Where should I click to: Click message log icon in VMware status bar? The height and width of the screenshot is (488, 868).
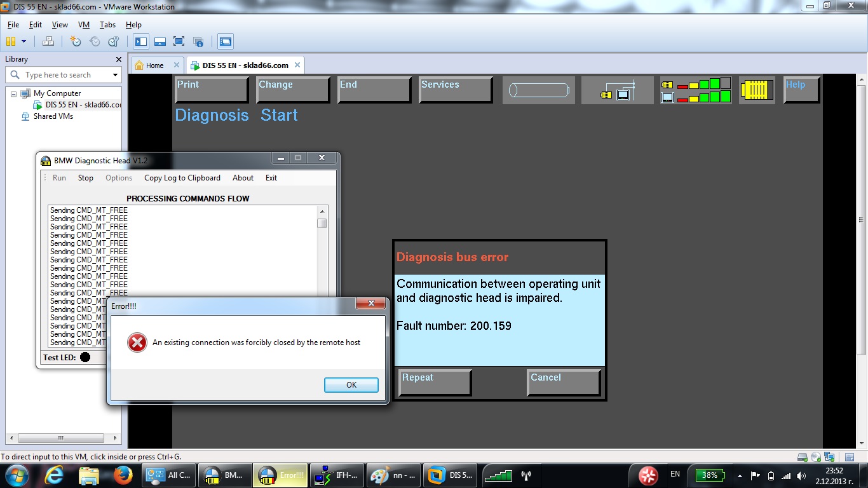point(850,457)
